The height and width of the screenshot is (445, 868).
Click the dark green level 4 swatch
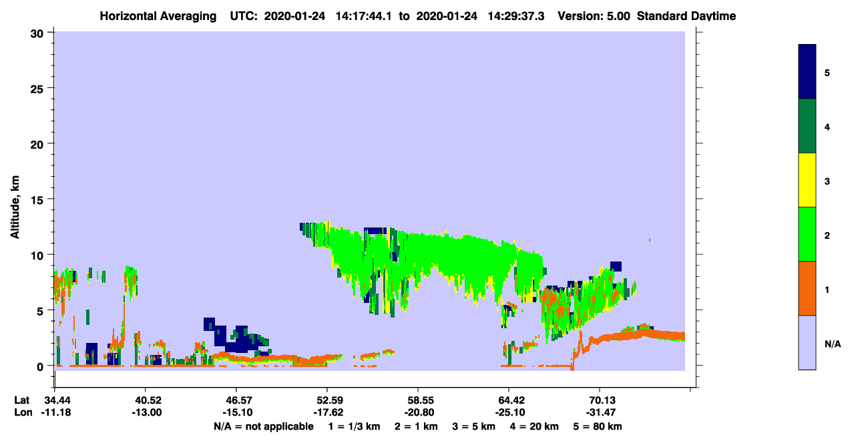[807, 126]
